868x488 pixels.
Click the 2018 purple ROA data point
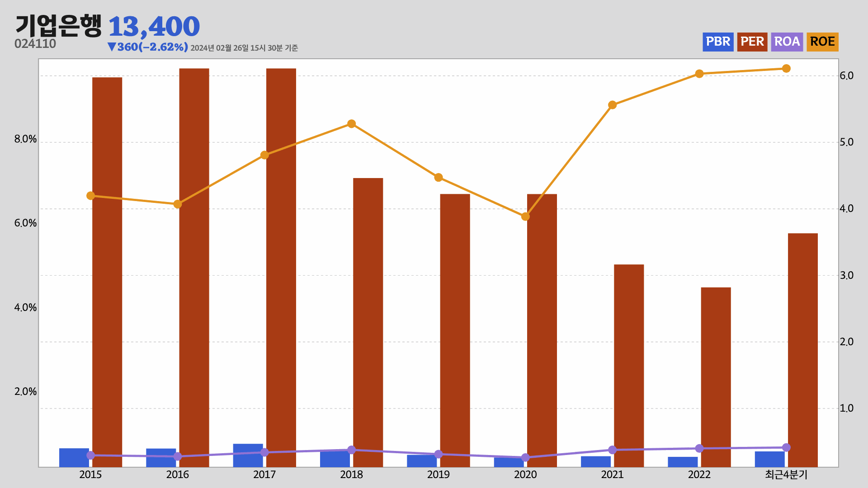pos(351,450)
